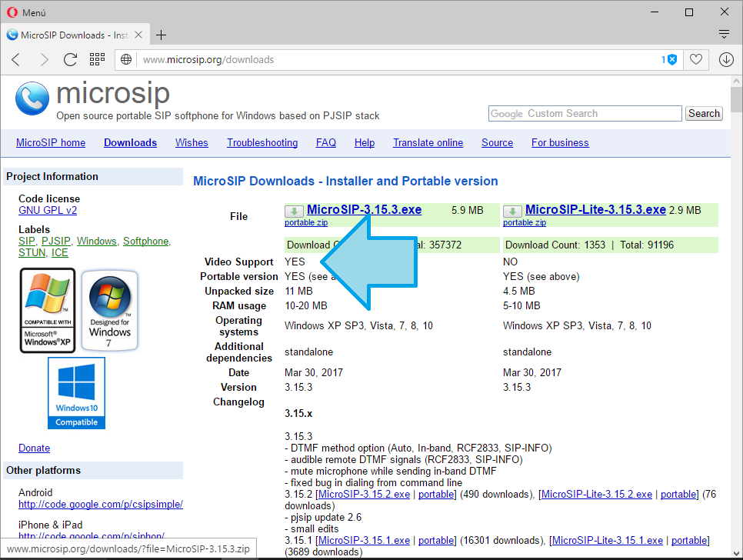Image resolution: width=743 pixels, height=560 pixels.
Task: Go back to previous page
Action: 15,60
